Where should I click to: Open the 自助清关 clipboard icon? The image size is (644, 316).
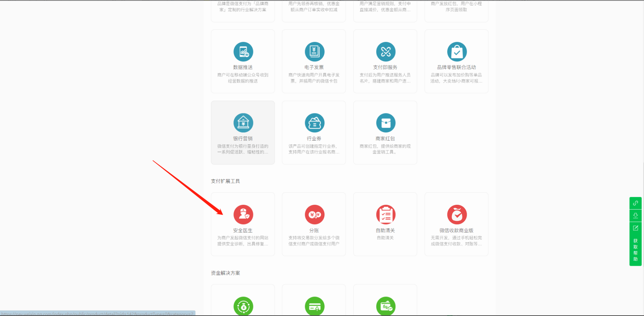tap(386, 215)
